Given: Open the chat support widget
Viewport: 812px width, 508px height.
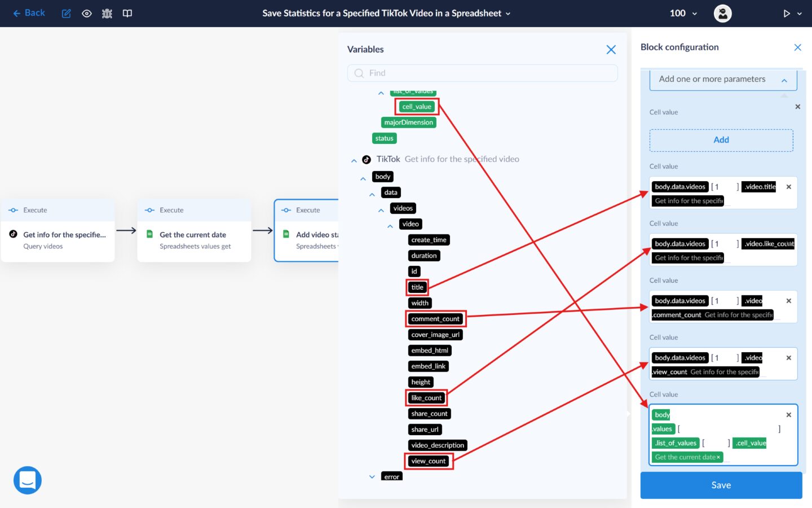Looking at the screenshot, I should tap(28, 480).
